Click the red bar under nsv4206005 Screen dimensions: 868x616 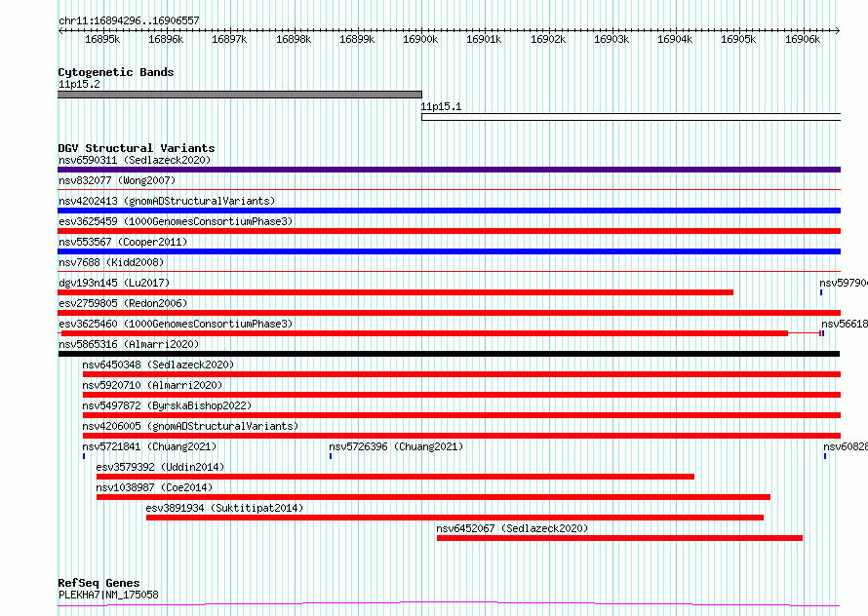(461, 436)
